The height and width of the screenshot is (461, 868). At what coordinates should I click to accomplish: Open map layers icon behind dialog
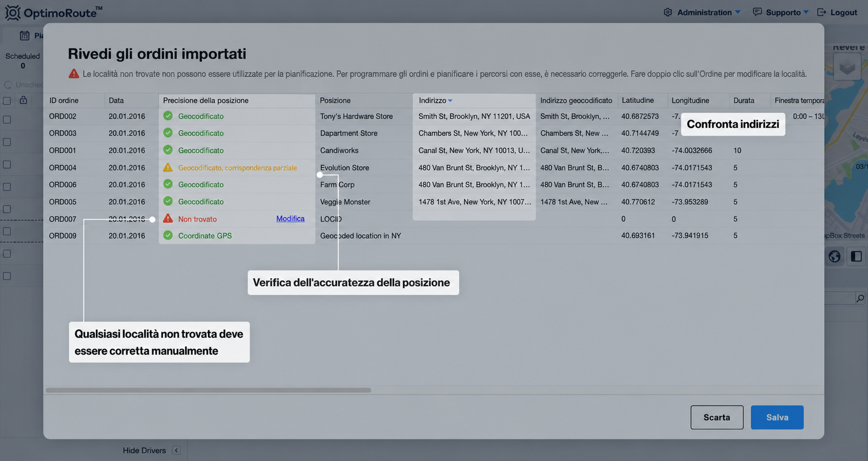click(847, 68)
